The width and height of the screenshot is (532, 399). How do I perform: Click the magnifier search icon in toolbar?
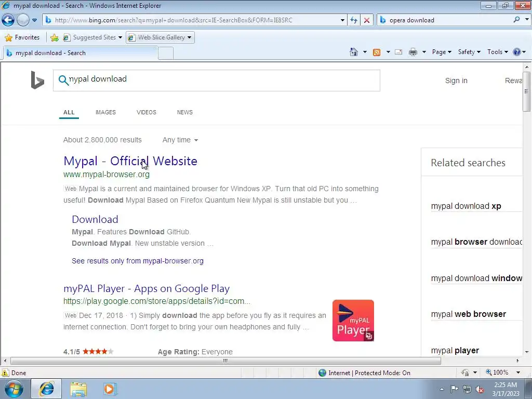coord(516,20)
